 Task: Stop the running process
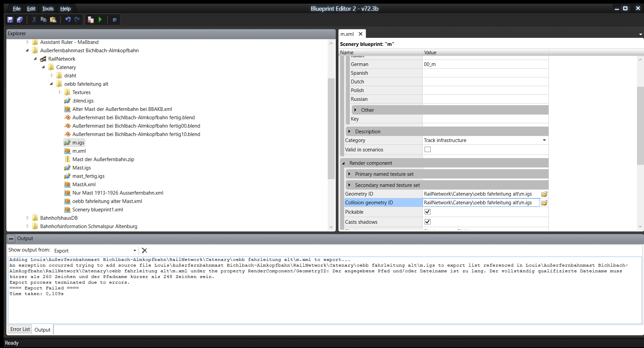click(114, 20)
